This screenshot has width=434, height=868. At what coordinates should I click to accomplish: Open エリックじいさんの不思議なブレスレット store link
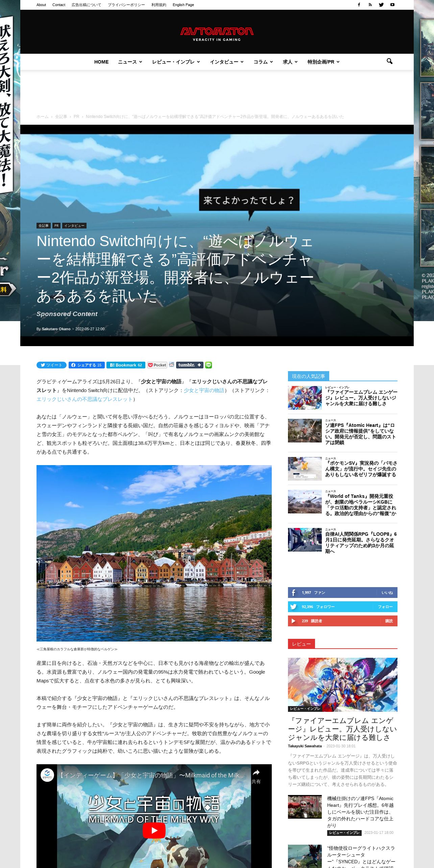click(85, 399)
